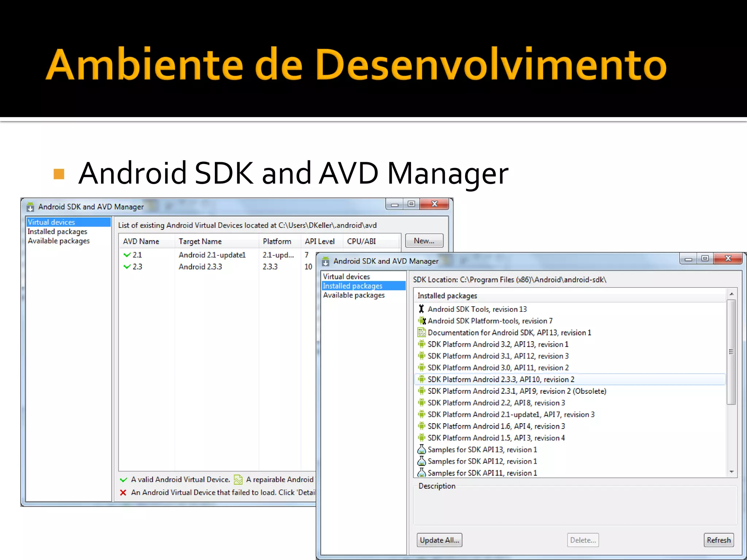
Task: Click the green check valid-device legend icon
Action: [x=124, y=480]
